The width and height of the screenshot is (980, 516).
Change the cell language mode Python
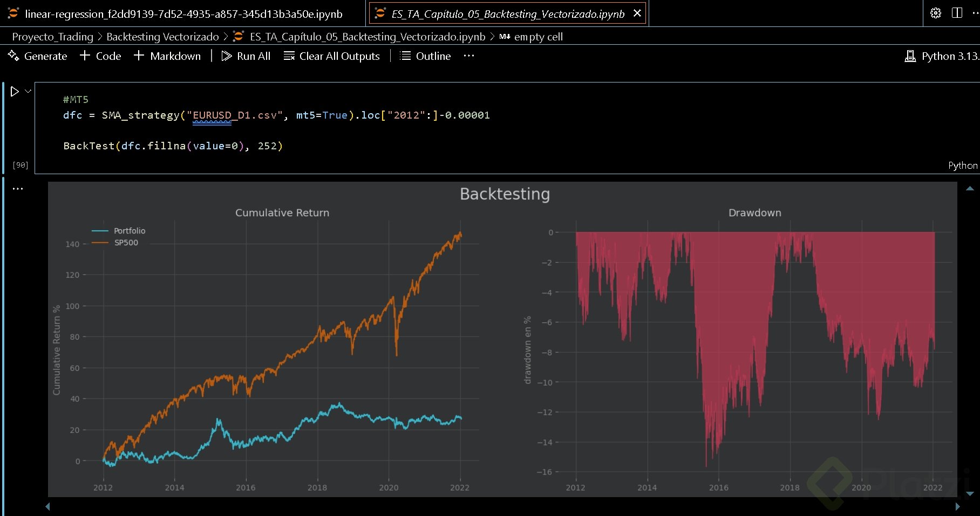pyautogui.click(x=962, y=166)
